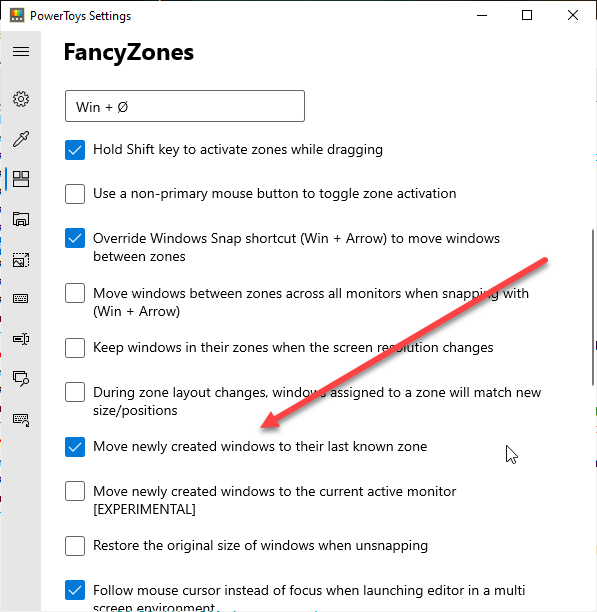Viewport: 597px width, 612px height.
Task: Check Keep windows in zones on resolution change
Action: (x=75, y=348)
